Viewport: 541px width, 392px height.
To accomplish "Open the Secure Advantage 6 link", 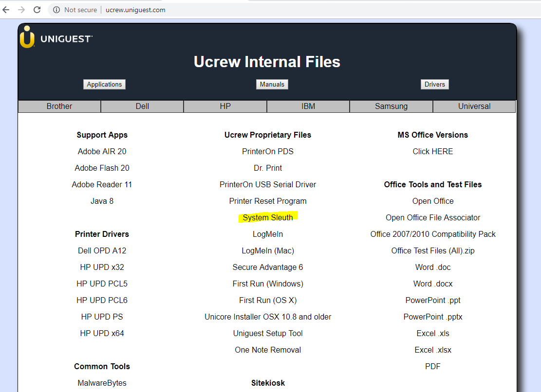I will 268,267.
